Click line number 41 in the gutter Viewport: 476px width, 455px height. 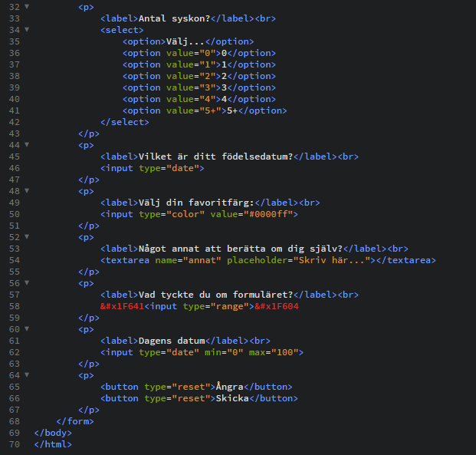click(x=11, y=110)
